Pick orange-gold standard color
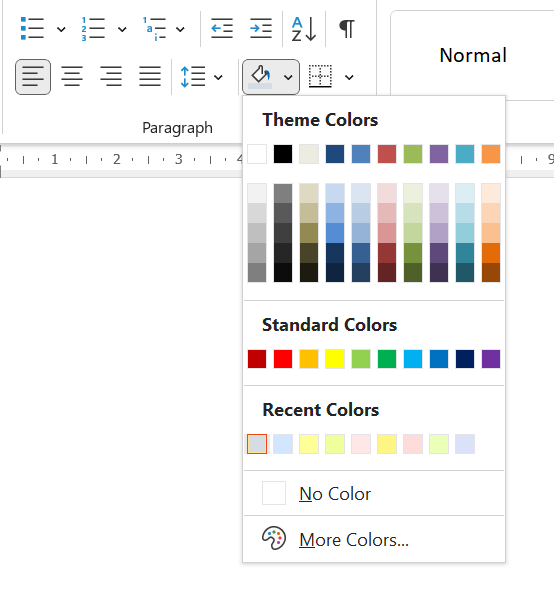 coord(309,359)
